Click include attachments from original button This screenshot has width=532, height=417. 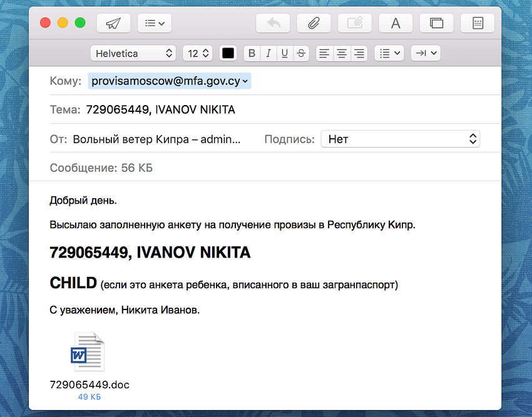[354, 23]
